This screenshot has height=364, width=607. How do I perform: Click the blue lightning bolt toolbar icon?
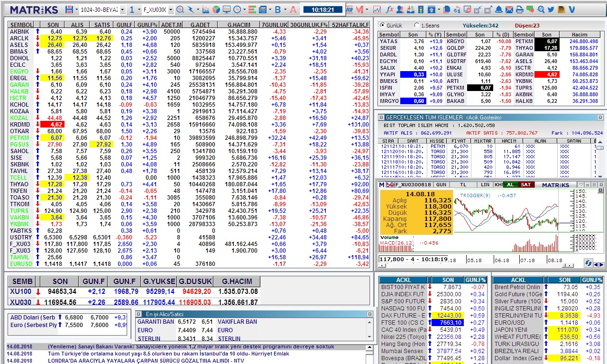pyautogui.click(x=191, y=9)
